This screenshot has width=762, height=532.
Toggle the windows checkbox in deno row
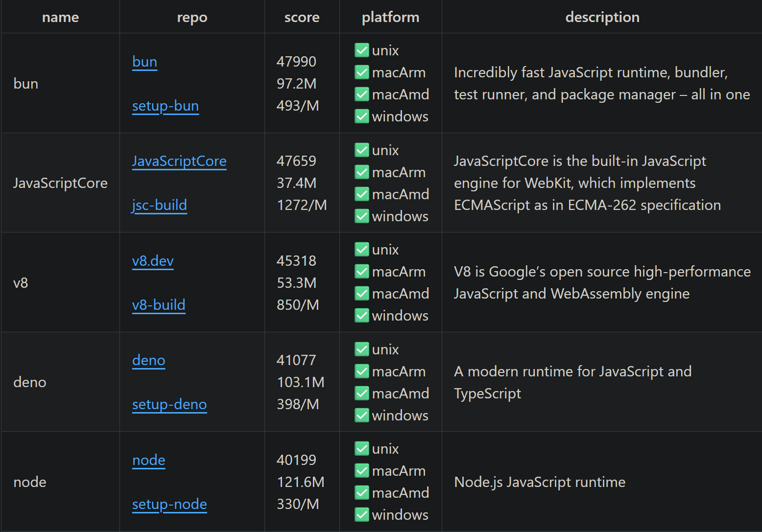pyautogui.click(x=362, y=415)
